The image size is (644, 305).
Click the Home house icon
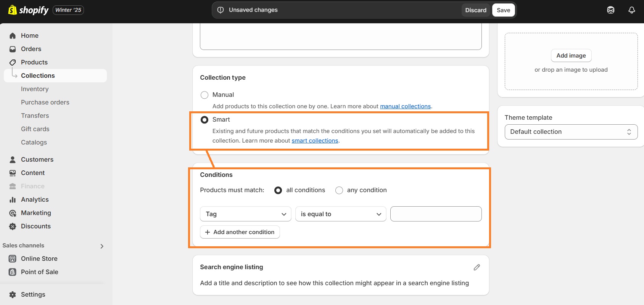click(x=13, y=35)
